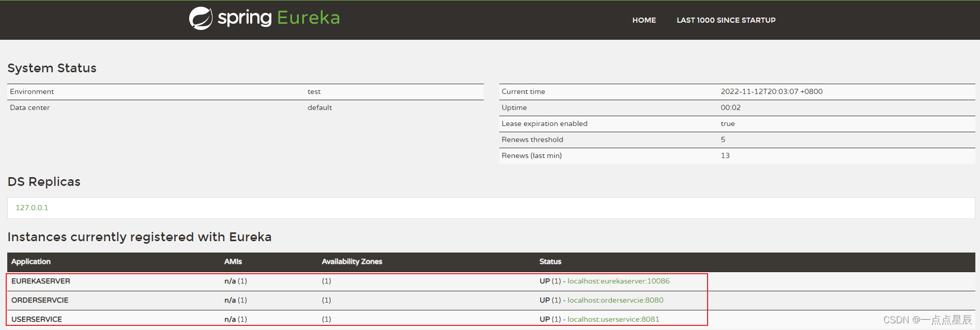The height and width of the screenshot is (330, 980).
Task: Click the environment value test
Action: 314,91
